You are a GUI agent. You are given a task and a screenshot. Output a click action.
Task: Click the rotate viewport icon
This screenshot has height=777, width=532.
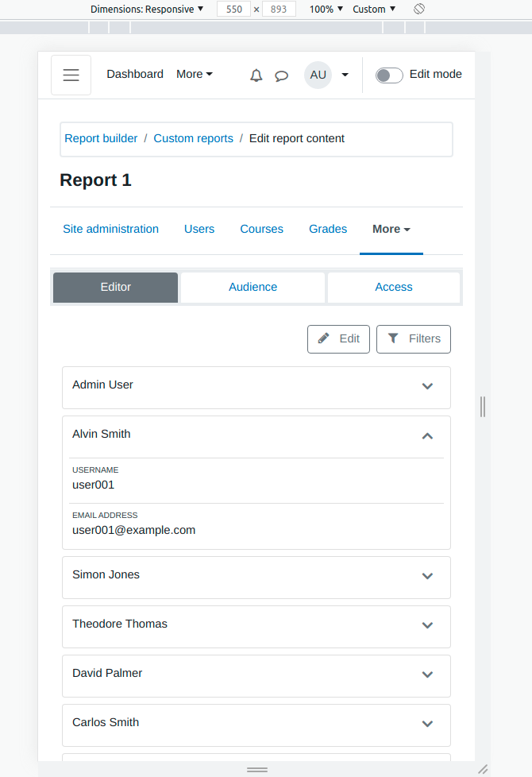pos(419,9)
